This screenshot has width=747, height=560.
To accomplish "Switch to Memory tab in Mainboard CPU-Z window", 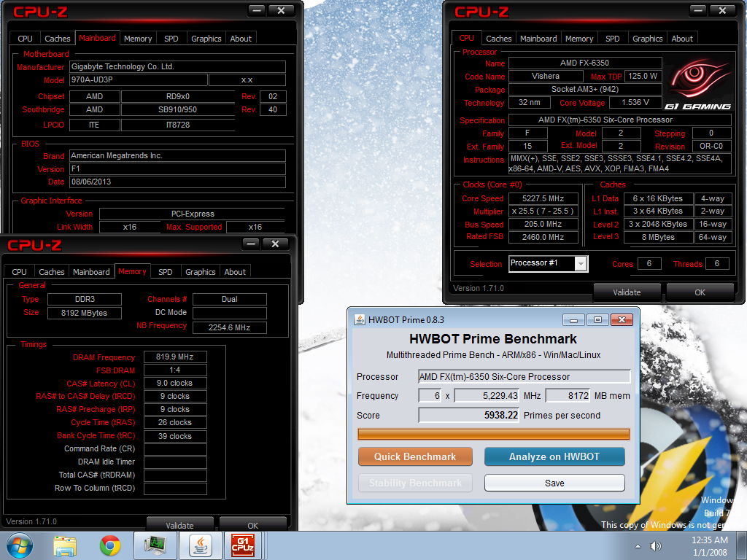I will click(x=138, y=39).
